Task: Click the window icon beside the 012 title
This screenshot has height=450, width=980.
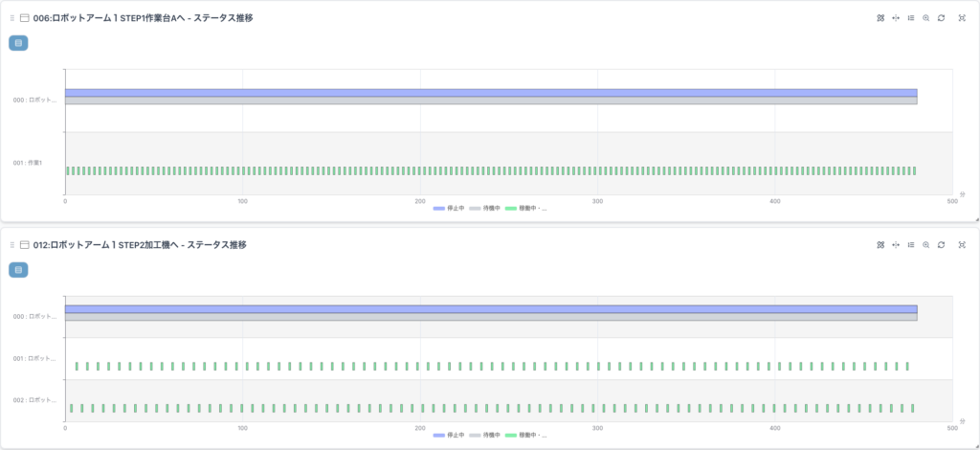Action: coord(25,245)
